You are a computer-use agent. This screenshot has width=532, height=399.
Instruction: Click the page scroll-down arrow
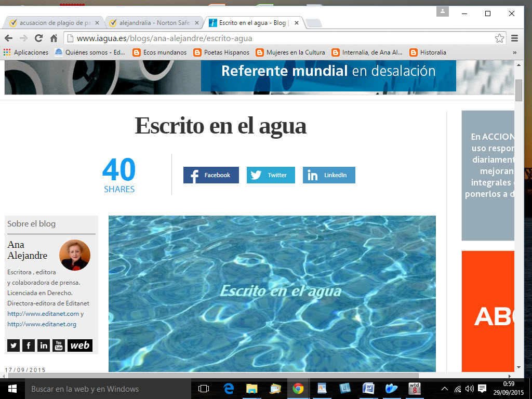518,367
